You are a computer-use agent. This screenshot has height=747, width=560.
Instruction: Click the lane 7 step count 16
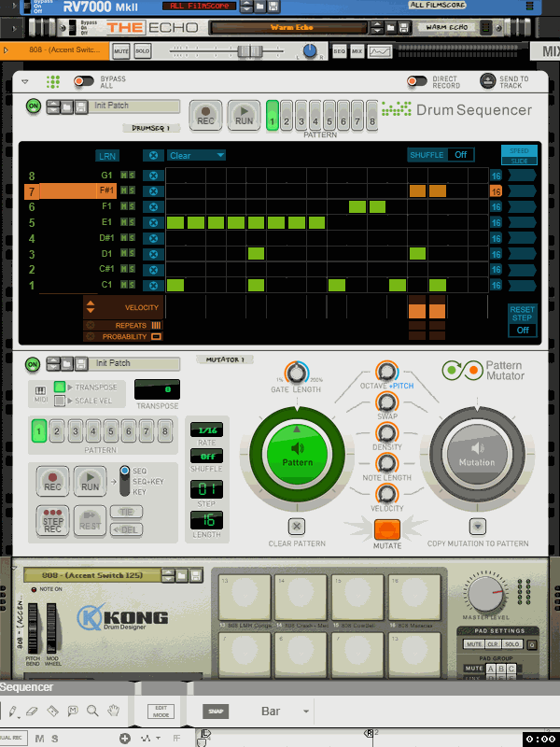point(496,191)
